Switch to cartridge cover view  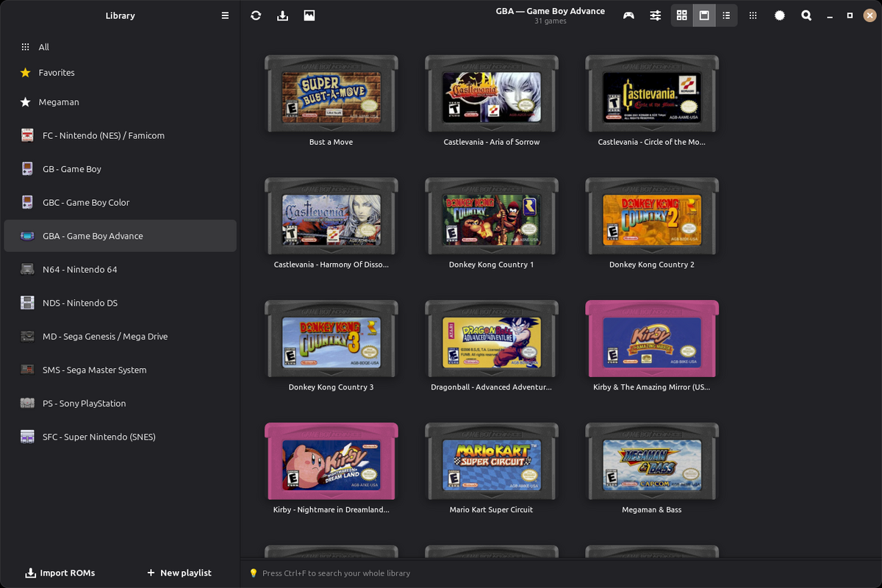pyautogui.click(x=704, y=15)
